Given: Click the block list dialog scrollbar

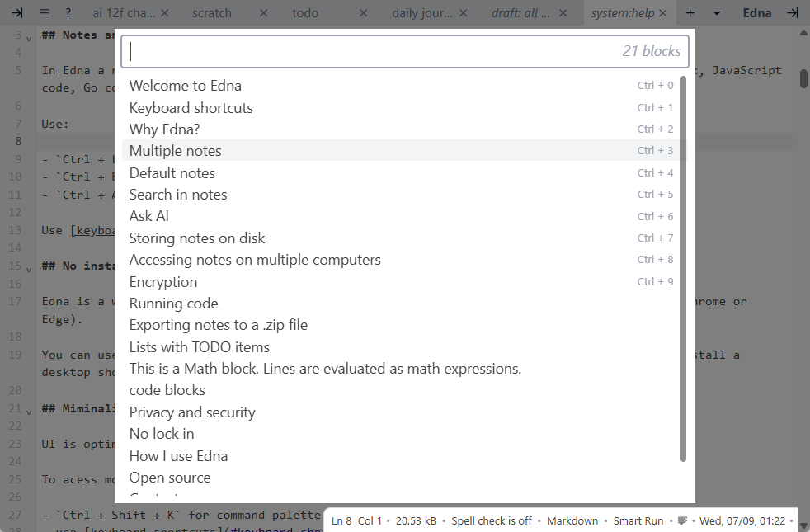Looking at the screenshot, I should [x=684, y=269].
